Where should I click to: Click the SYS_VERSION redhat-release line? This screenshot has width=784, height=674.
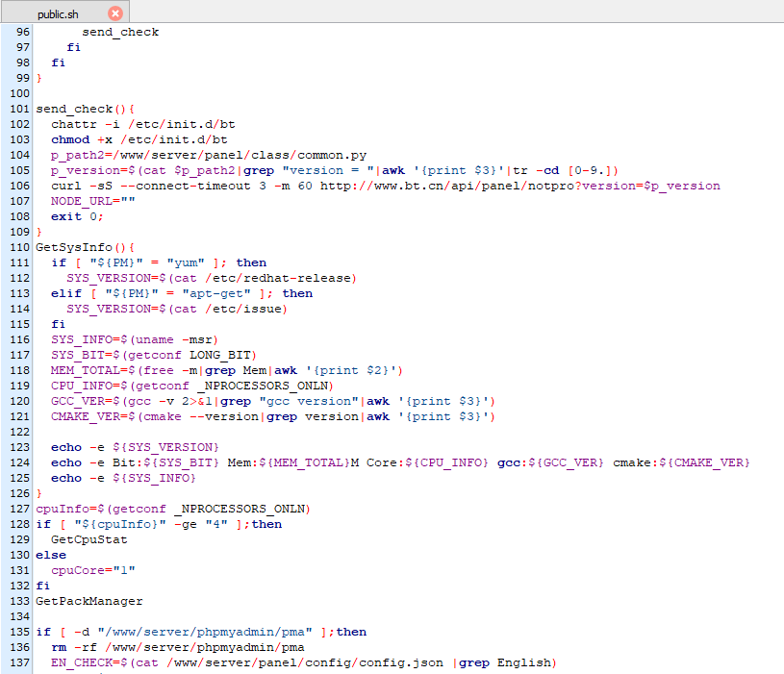pyautogui.click(x=212, y=278)
